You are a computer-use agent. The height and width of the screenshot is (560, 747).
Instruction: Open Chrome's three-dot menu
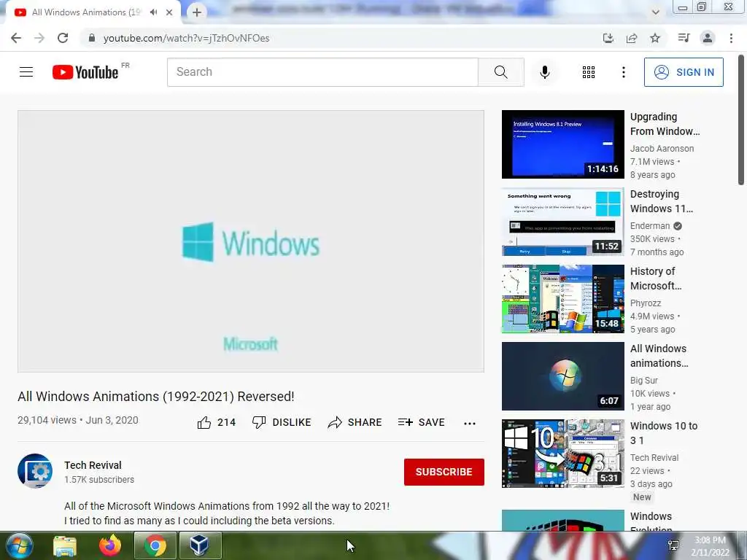(731, 38)
